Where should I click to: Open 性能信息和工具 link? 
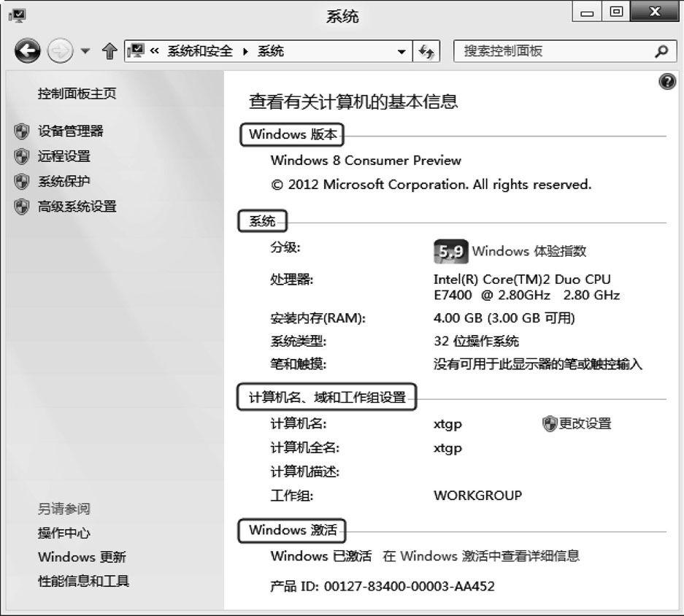pyautogui.click(x=83, y=581)
